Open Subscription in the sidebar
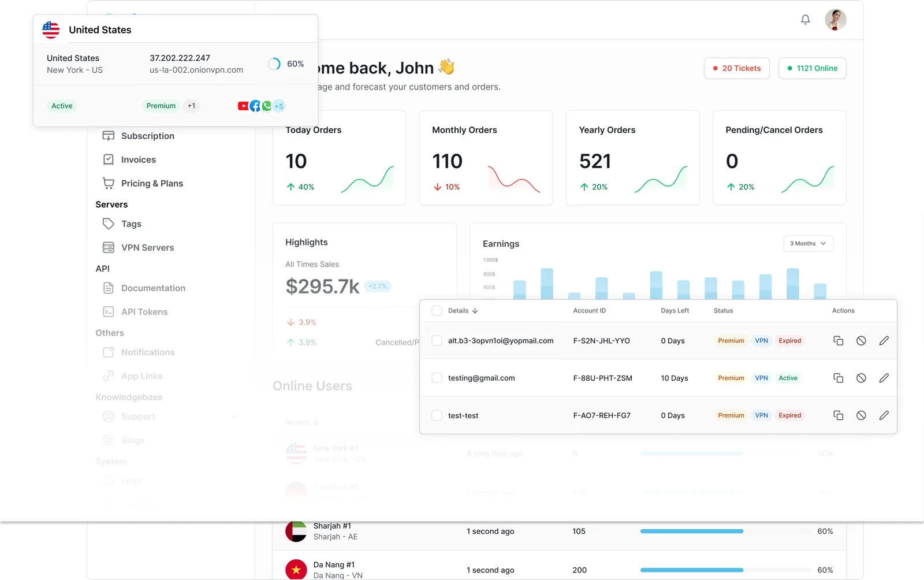 [148, 136]
